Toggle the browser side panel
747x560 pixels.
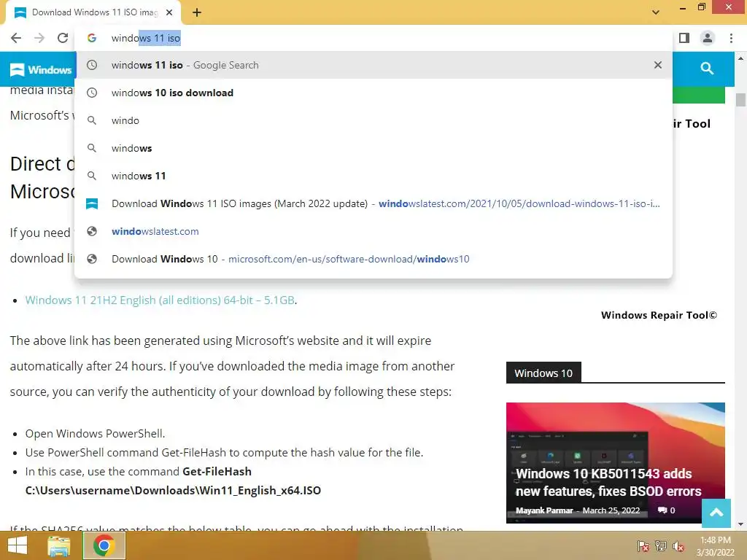(x=684, y=38)
